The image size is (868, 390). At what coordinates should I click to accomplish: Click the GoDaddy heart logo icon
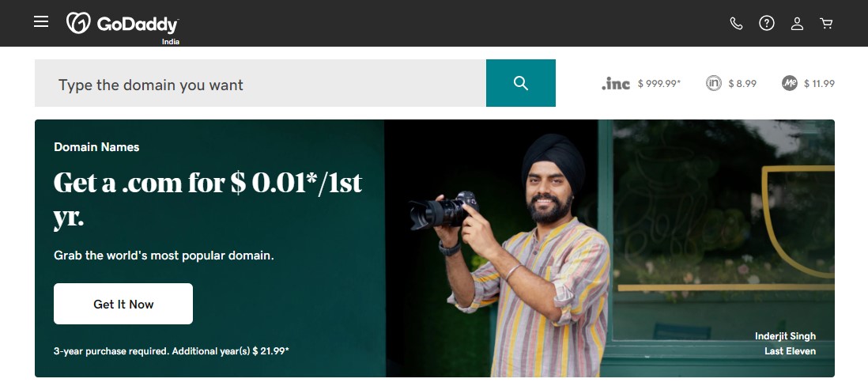[78, 23]
